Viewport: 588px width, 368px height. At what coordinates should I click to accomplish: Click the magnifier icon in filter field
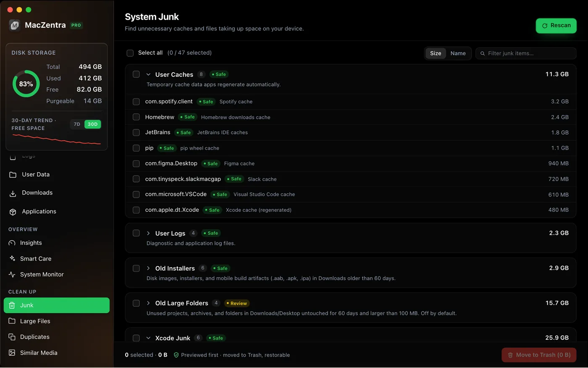pyautogui.click(x=483, y=54)
